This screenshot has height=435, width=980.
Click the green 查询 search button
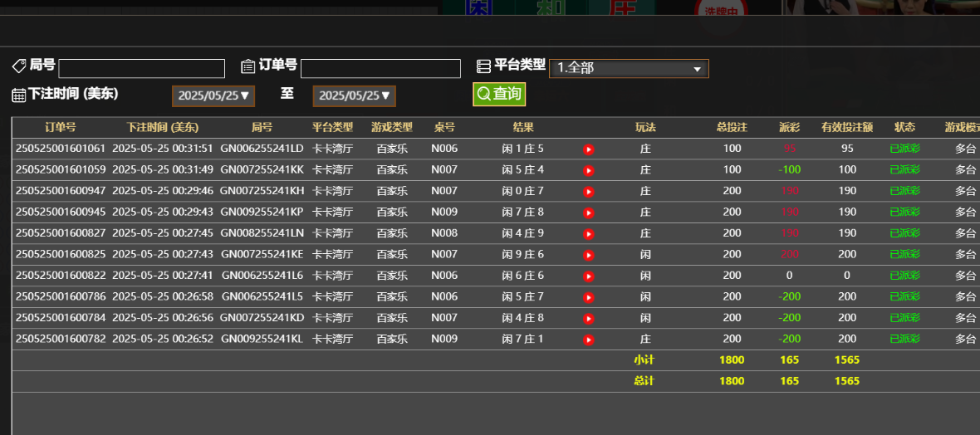pyautogui.click(x=499, y=94)
